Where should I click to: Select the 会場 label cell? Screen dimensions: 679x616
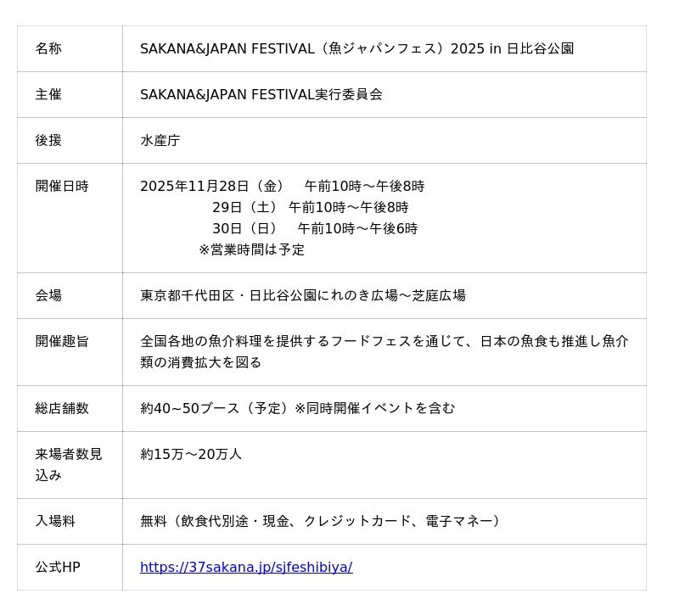pyautogui.click(x=48, y=295)
